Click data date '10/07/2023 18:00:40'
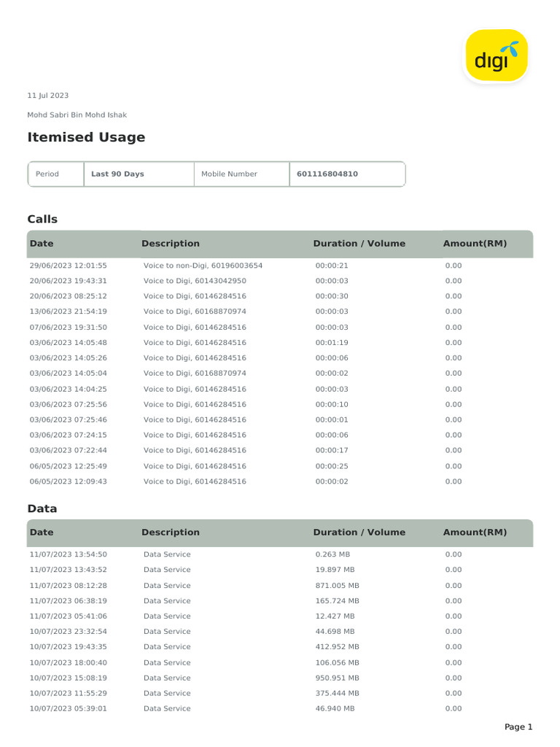 click(x=68, y=662)
